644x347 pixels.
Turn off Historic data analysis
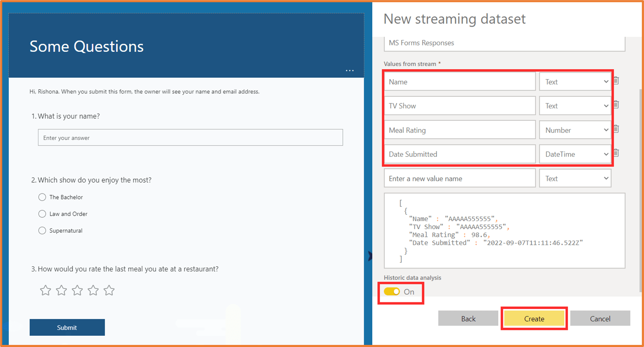(x=392, y=292)
